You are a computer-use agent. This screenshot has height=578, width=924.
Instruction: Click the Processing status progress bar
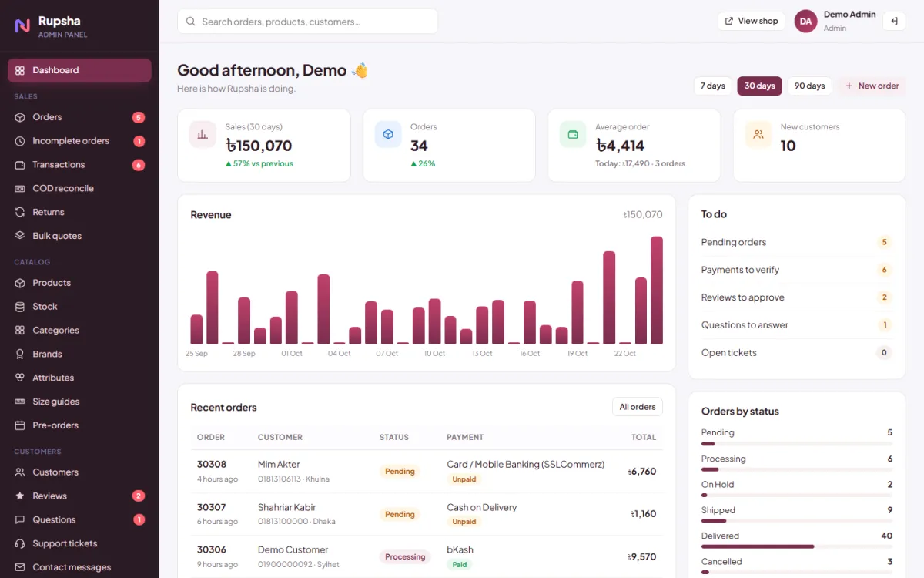pos(796,469)
